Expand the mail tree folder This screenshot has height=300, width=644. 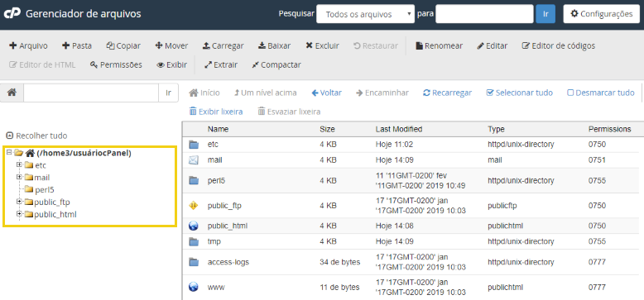point(18,177)
